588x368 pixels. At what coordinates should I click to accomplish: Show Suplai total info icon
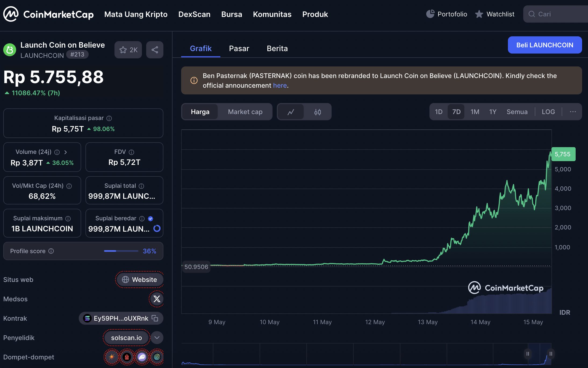[x=141, y=186]
